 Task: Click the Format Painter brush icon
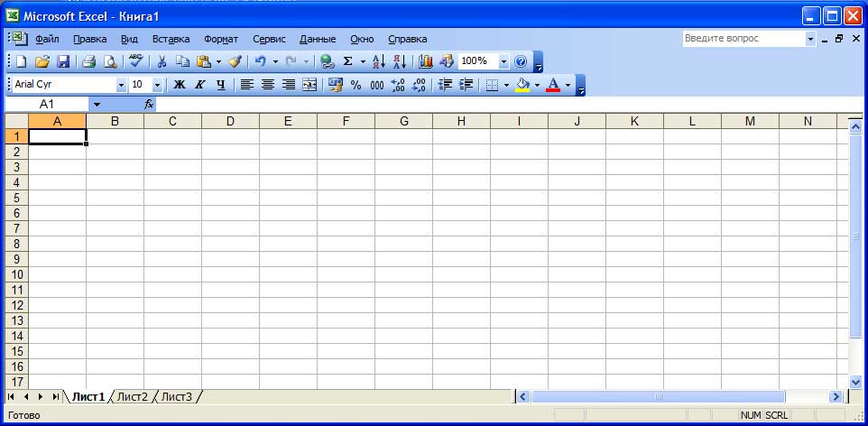235,62
